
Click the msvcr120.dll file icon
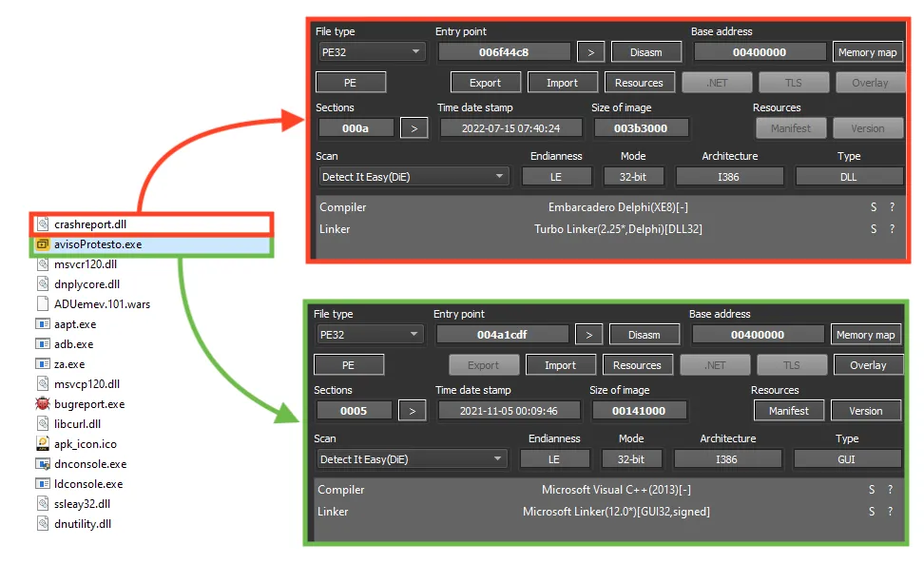tap(43, 264)
